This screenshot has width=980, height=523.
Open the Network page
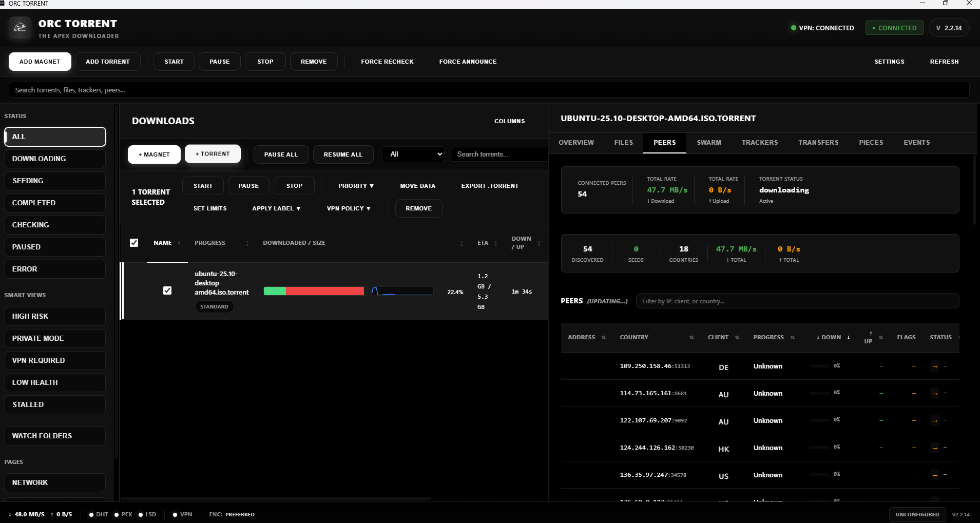point(55,482)
